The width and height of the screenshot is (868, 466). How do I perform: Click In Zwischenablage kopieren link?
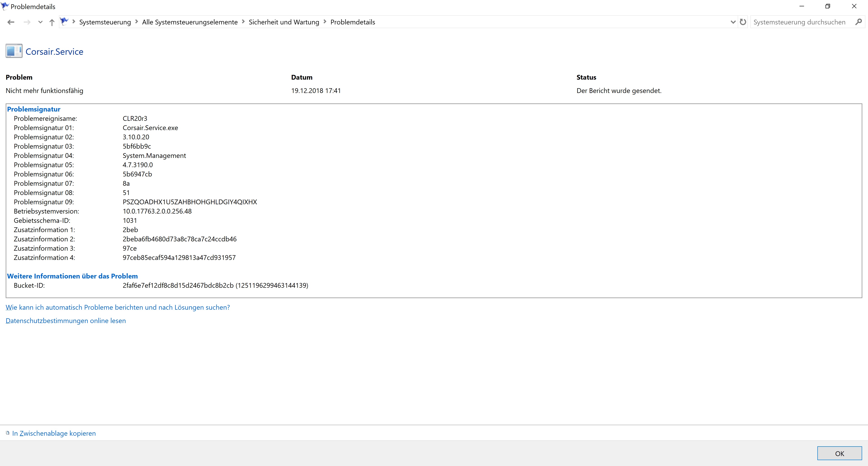[54, 433]
